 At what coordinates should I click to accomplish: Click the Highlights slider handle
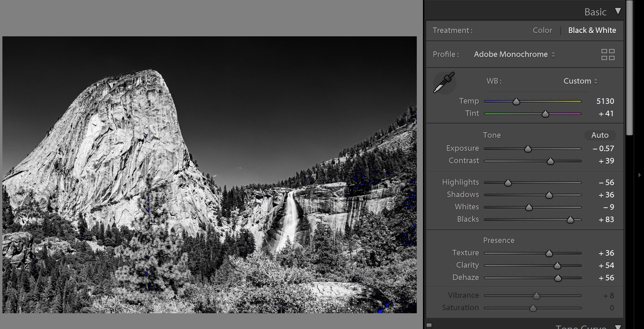click(508, 183)
